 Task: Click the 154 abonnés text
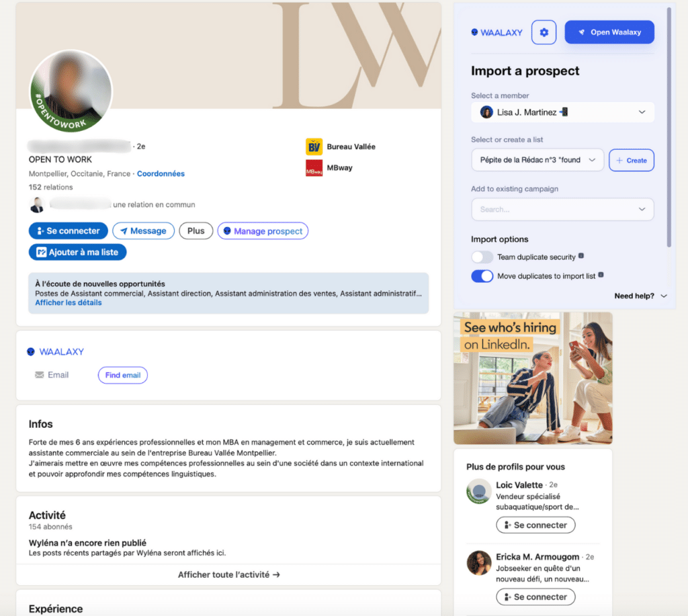(x=50, y=527)
